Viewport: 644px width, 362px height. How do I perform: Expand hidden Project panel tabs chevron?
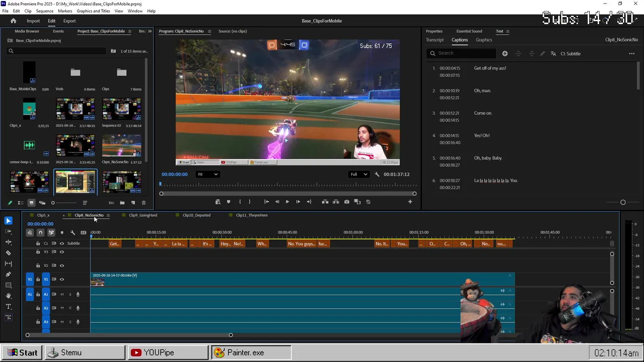(149, 31)
